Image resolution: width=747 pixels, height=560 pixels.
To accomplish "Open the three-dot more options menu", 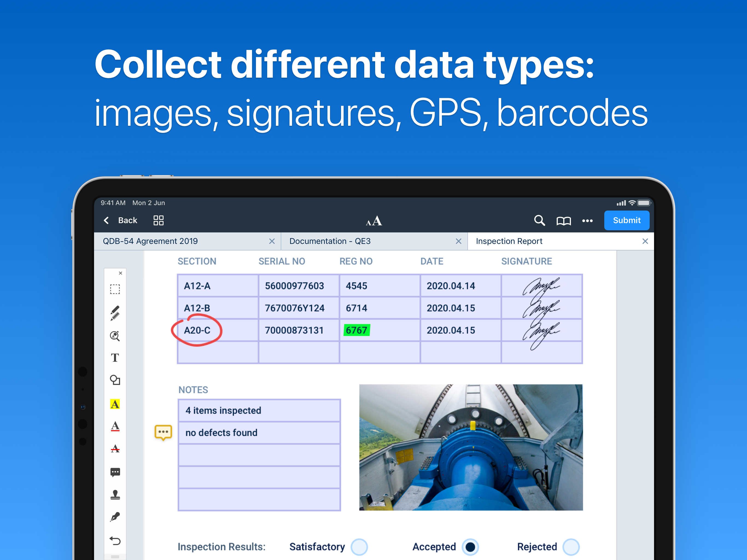I will pos(587,221).
